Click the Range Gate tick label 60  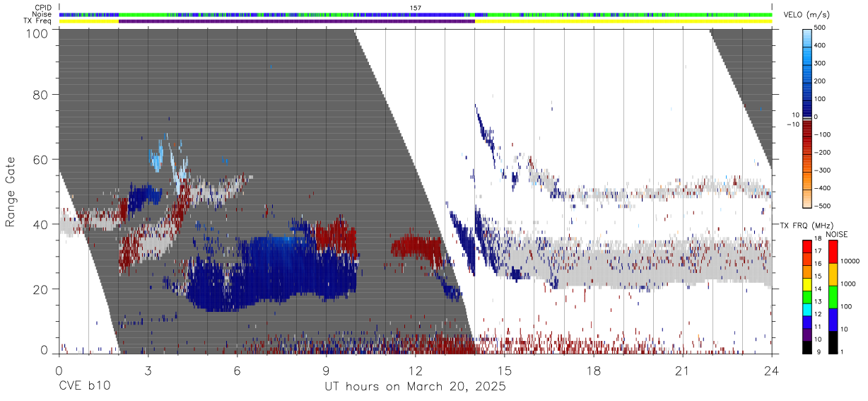click(42, 159)
